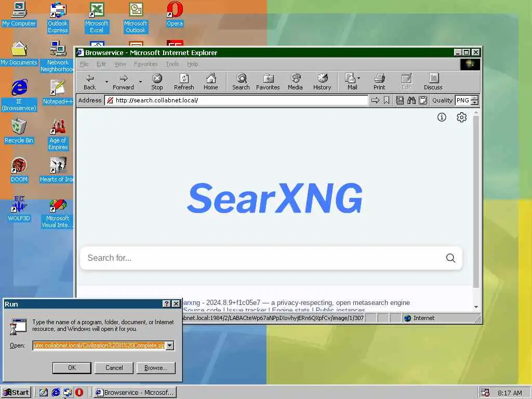Click the binoculars find icon
The width and height of the screenshot is (532, 399).
point(411,100)
